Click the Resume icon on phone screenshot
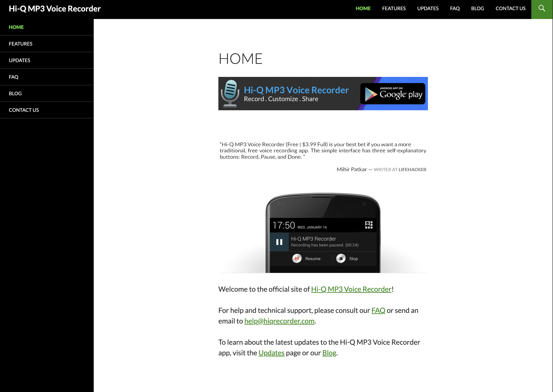The width and height of the screenshot is (553, 392). [x=297, y=259]
